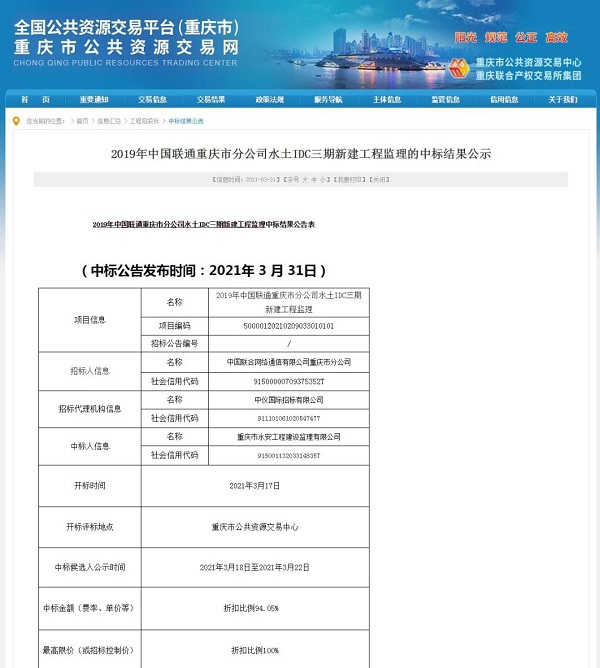The image size is (600, 668).
Task: Select 服务导航 in the navigation bar
Action: tap(328, 100)
